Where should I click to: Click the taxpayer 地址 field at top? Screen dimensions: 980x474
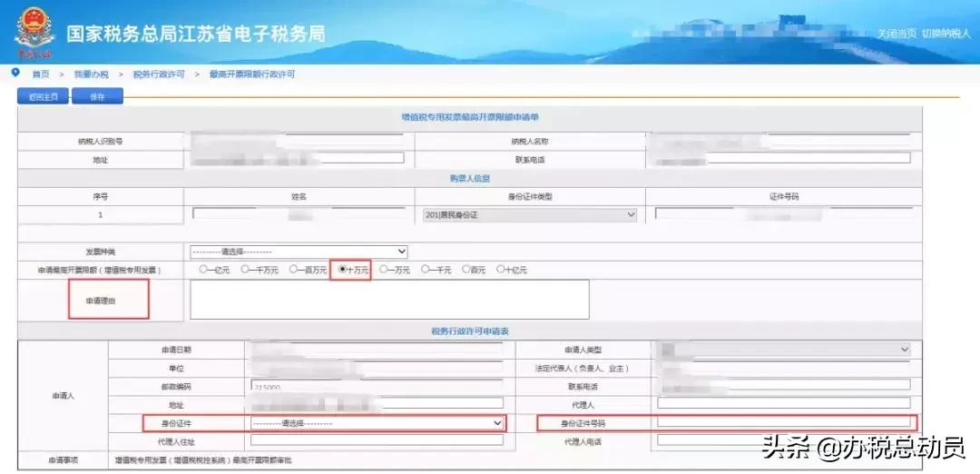[298, 158]
